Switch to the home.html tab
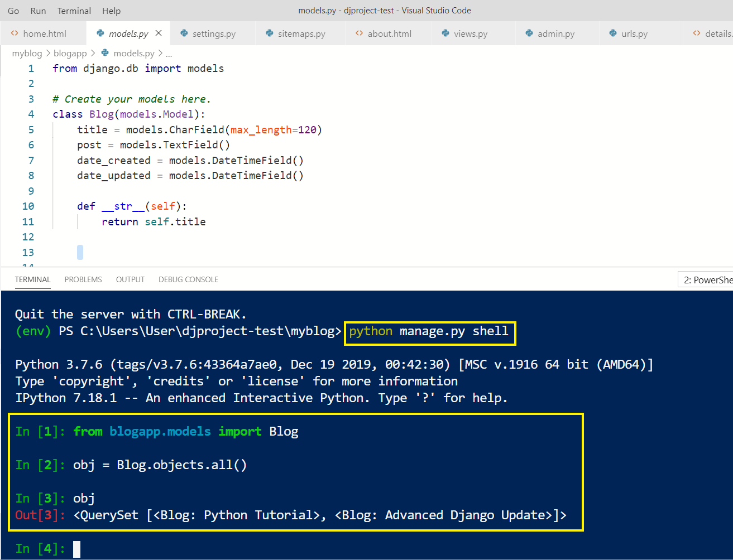Viewport: 733px width, 560px height. [x=44, y=33]
